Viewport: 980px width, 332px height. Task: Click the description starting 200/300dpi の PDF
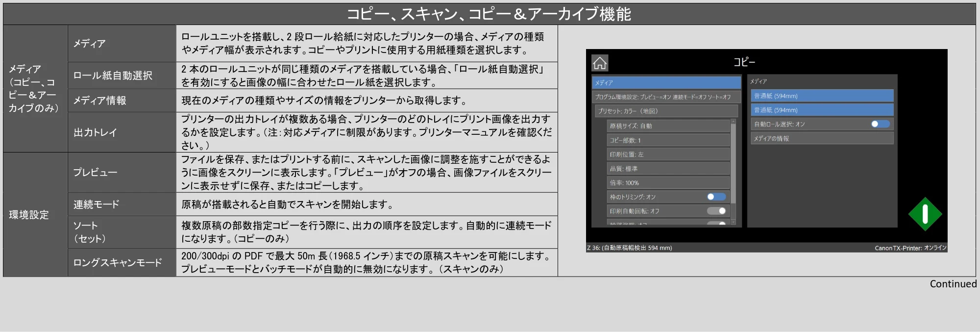[x=367, y=262]
